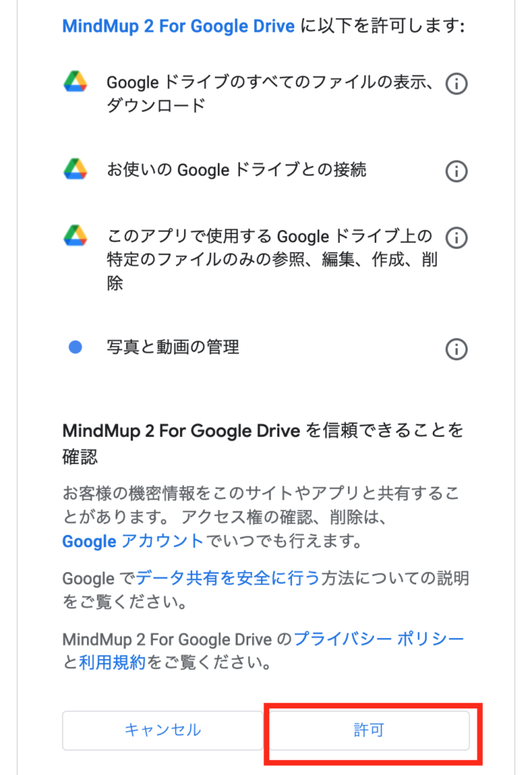Click Drive logo beside specific files permission
Screen dimensions: 532x775
click(75, 235)
